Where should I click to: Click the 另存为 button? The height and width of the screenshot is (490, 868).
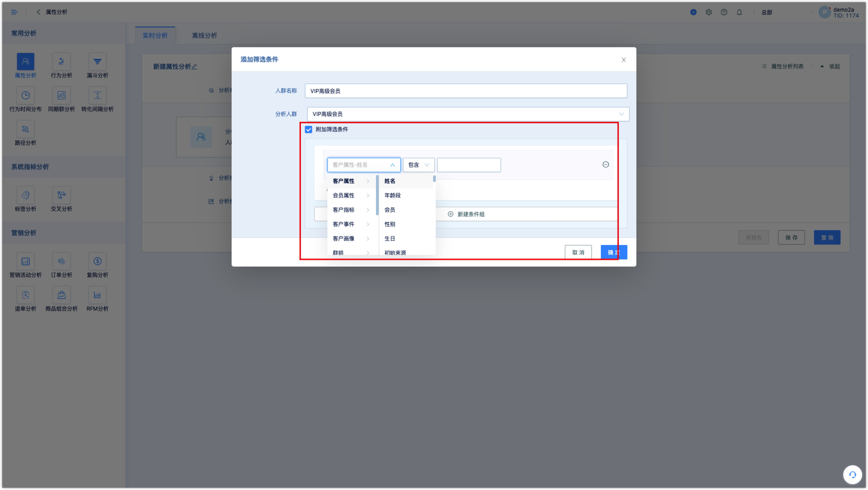754,237
